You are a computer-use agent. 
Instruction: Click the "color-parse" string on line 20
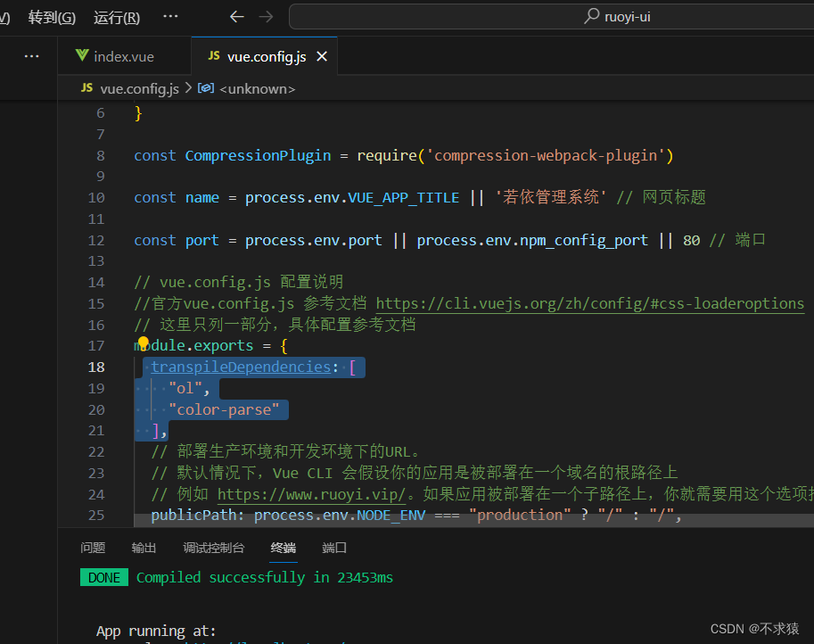click(x=224, y=409)
